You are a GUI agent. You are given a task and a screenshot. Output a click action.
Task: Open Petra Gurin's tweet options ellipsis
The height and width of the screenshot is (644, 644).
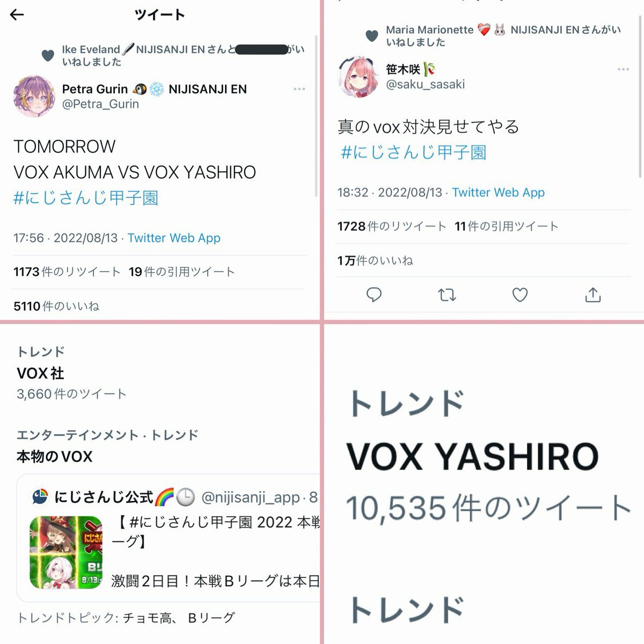point(299,89)
